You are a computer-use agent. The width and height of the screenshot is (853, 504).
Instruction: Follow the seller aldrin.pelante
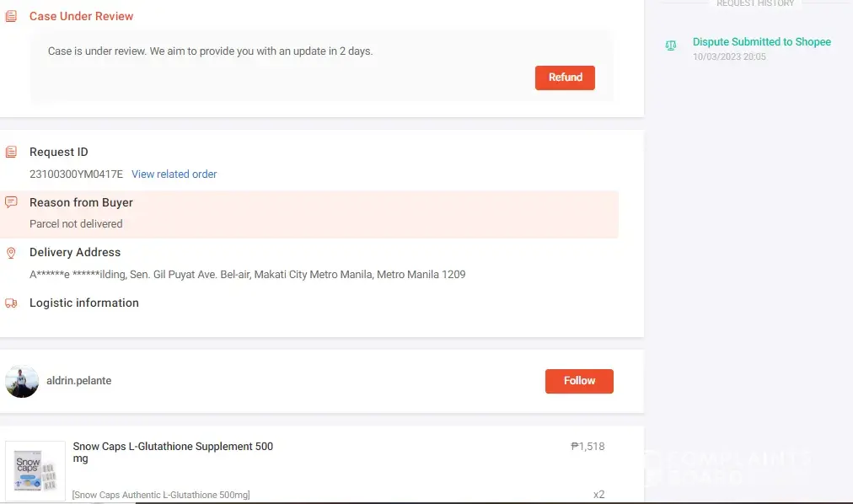tap(579, 381)
